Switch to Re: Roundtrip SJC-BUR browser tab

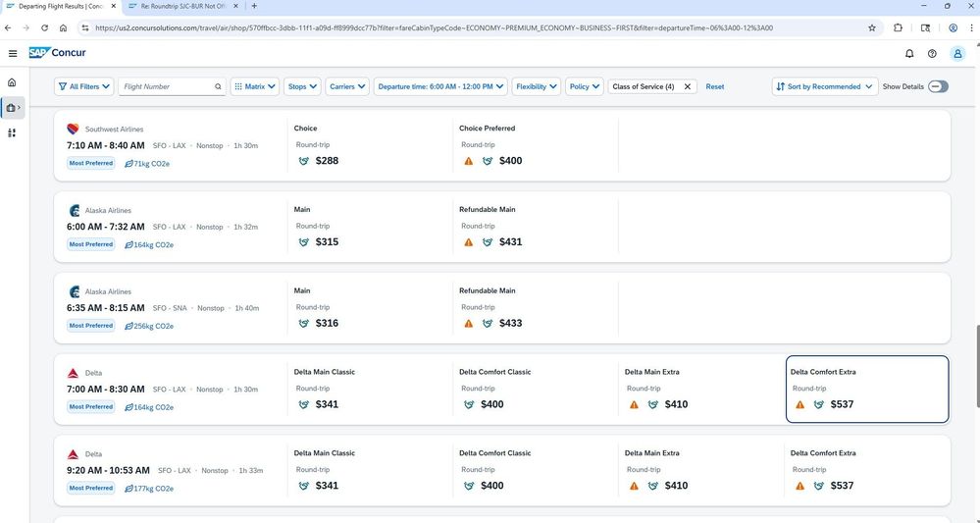tap(183, 6)
